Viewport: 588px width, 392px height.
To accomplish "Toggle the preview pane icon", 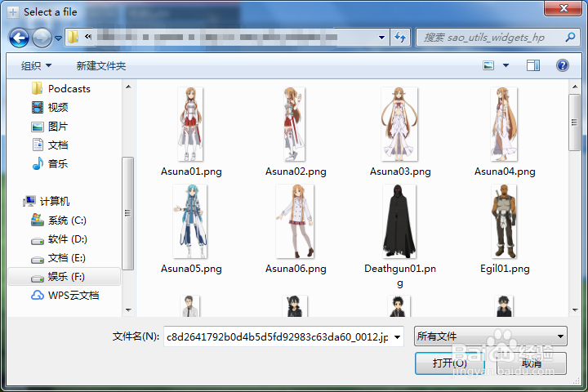I will (532, 65).
